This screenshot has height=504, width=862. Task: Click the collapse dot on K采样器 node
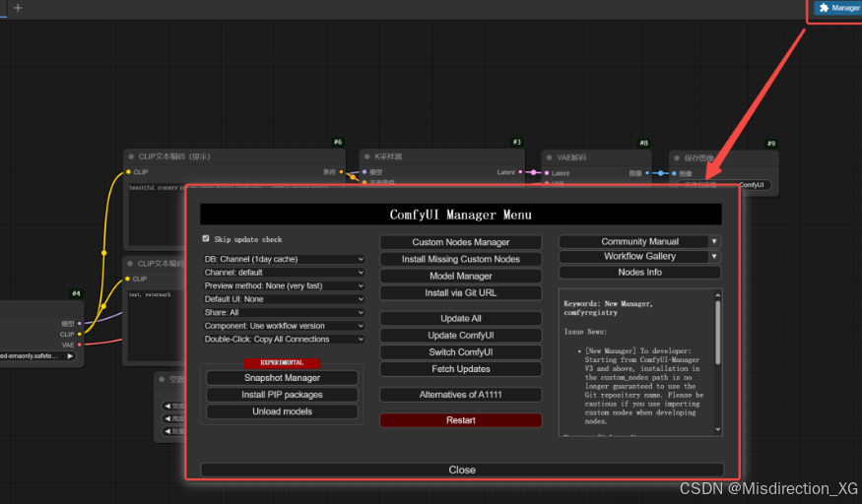click(x=367, y=157)
